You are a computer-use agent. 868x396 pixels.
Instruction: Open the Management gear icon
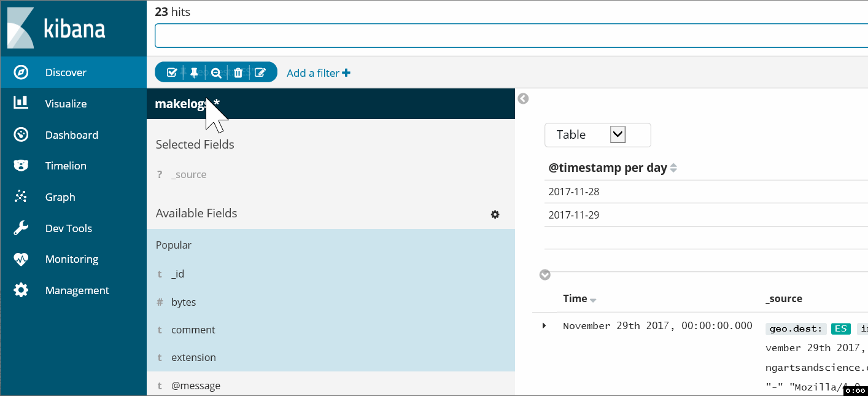pyautogui.click(x=21, y=290)
